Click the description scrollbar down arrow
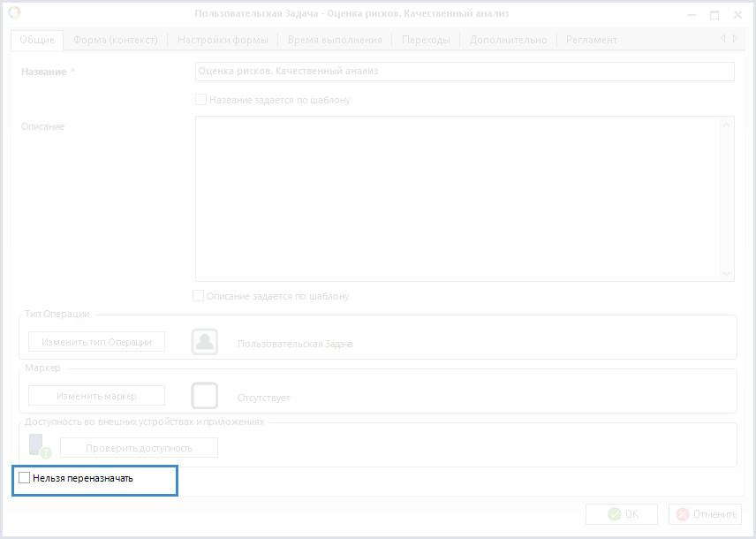The height and width of the screenshot is (539, 756). [727, 274]
